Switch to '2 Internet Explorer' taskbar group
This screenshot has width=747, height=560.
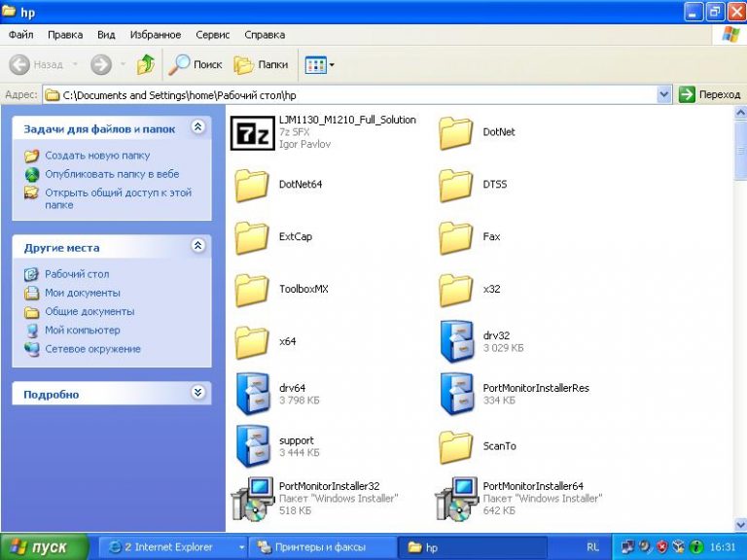(173, 547)
